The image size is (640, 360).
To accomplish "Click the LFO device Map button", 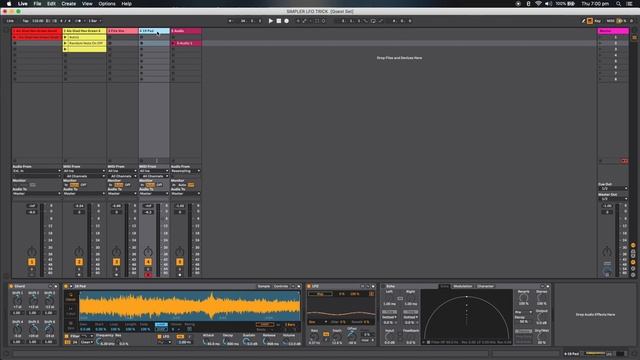I will coord(320,294).
